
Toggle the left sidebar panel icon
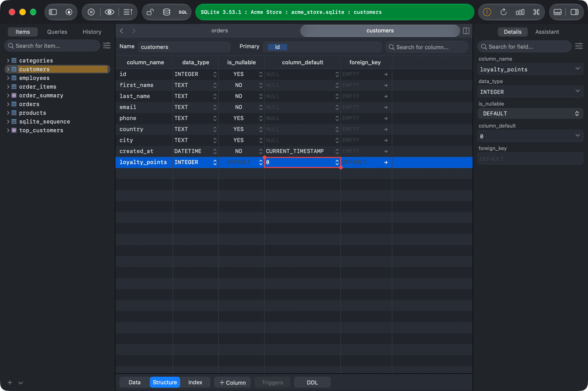click(x=53, y=12)
